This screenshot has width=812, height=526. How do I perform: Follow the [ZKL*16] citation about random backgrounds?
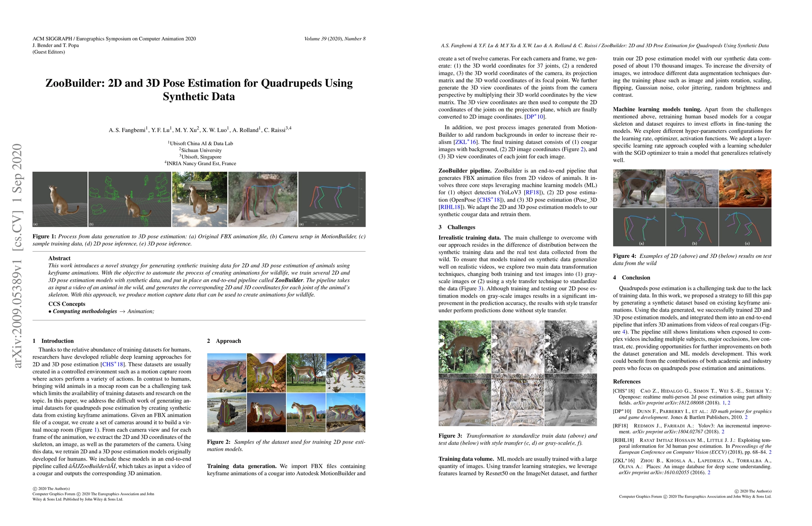click(466, 142)
